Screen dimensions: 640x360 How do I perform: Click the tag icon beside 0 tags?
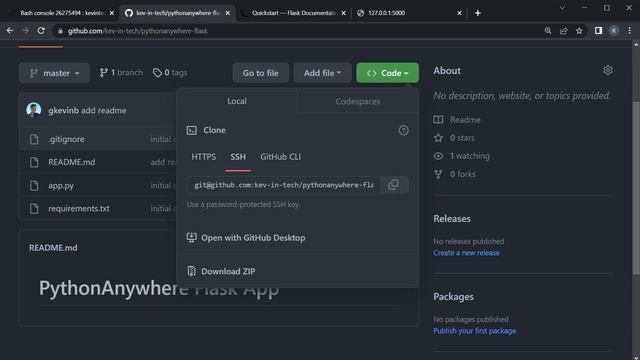point(157,73)
